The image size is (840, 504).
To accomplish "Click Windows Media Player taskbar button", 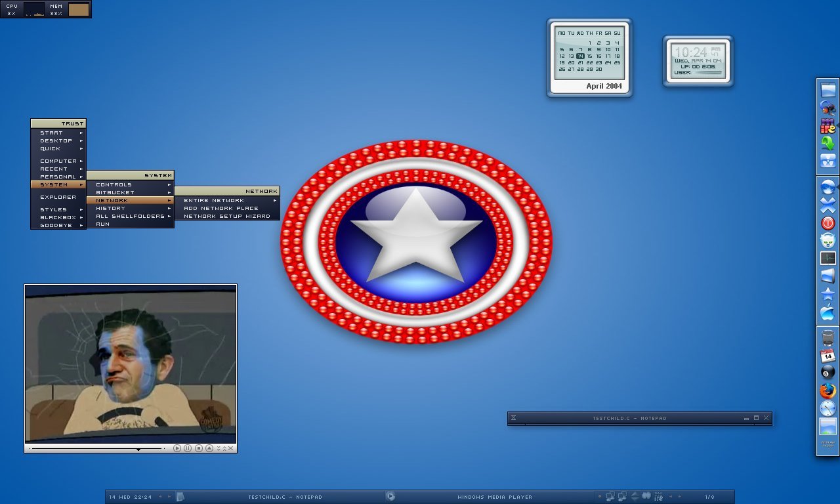I will click(489, 497).
